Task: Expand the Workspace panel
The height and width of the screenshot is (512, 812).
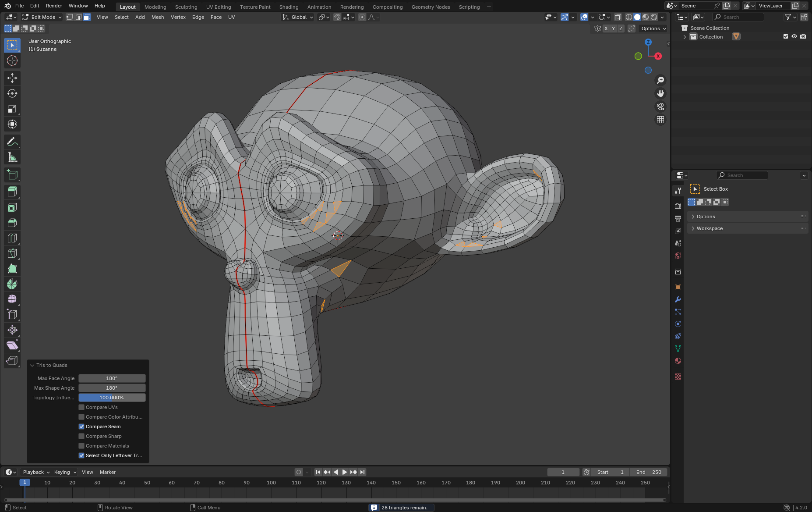Action: (747, 228)
